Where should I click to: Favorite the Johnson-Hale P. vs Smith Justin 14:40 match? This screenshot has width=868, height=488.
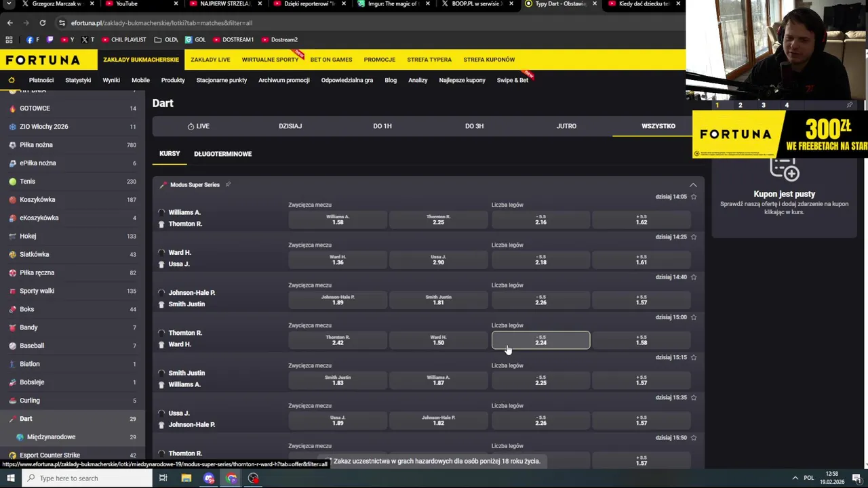693,277
